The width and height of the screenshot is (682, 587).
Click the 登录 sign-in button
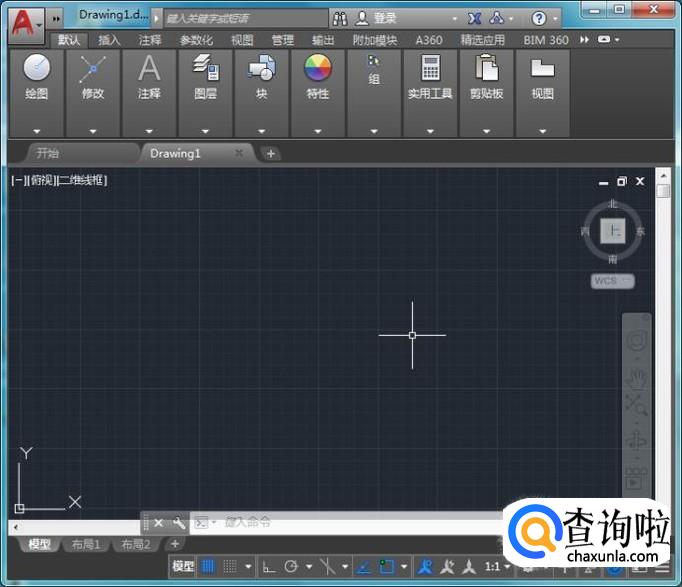(x=385, y=18)
